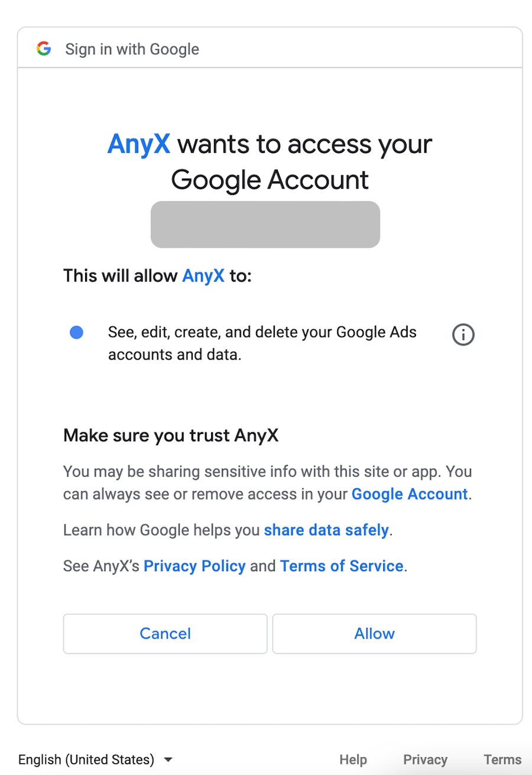Click AnyX link in "This will allow" line
The width and height of the screenshot is (532, 775).
[x=203, y=275]
